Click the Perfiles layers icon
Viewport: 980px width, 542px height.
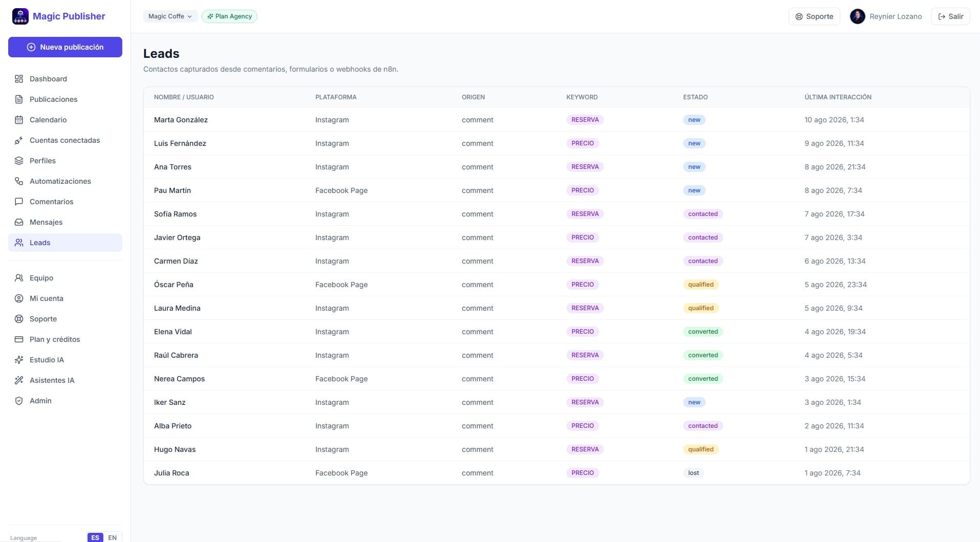[19, 161]
